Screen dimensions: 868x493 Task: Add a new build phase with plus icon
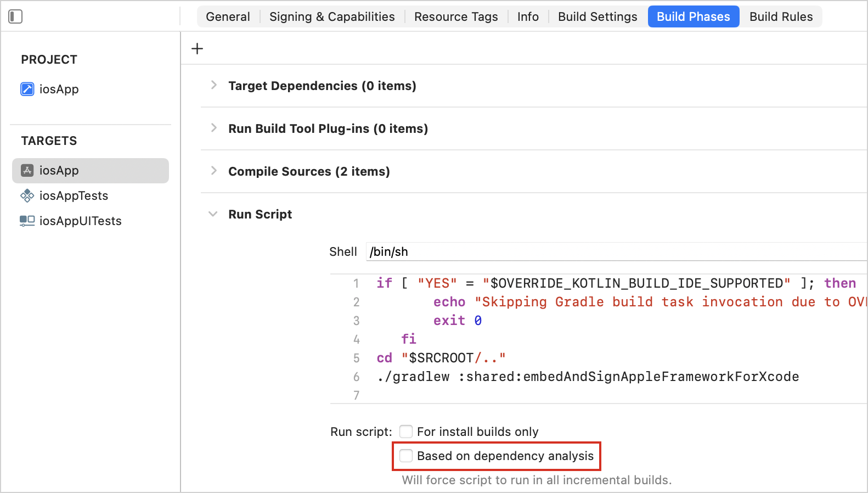pos(197,49)
